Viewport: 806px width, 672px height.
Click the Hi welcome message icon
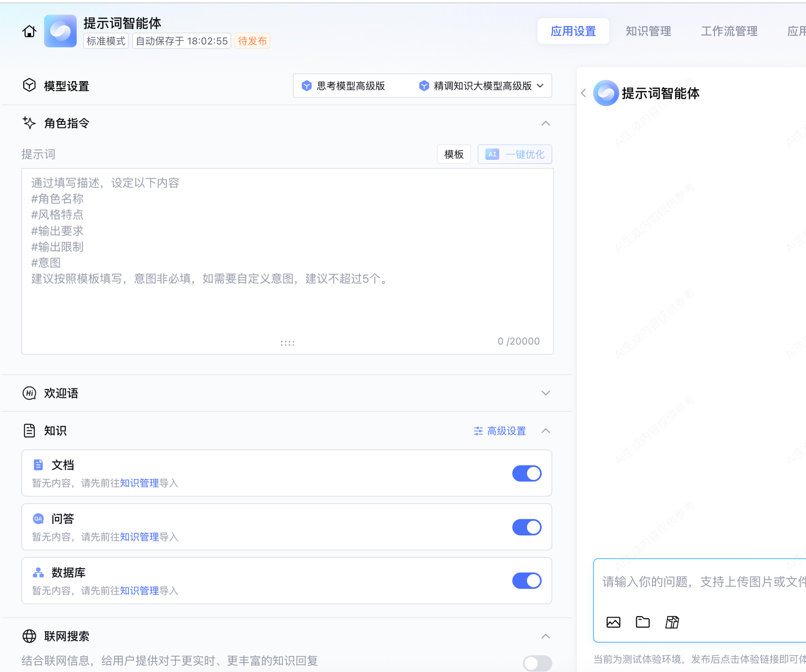coord(29,393)
